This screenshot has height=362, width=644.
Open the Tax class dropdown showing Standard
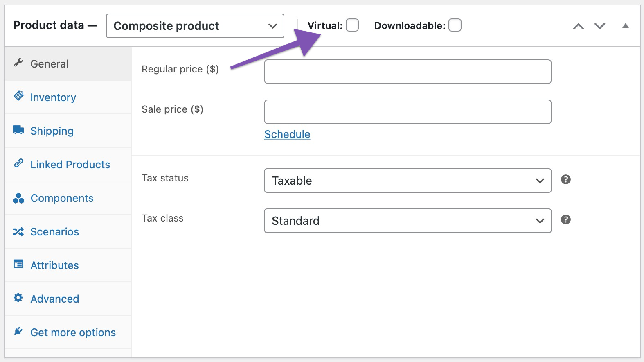[407, 221]
